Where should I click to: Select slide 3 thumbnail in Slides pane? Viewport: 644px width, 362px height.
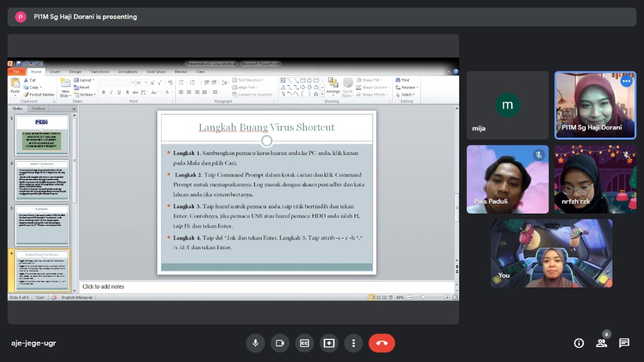coord(42,225)
